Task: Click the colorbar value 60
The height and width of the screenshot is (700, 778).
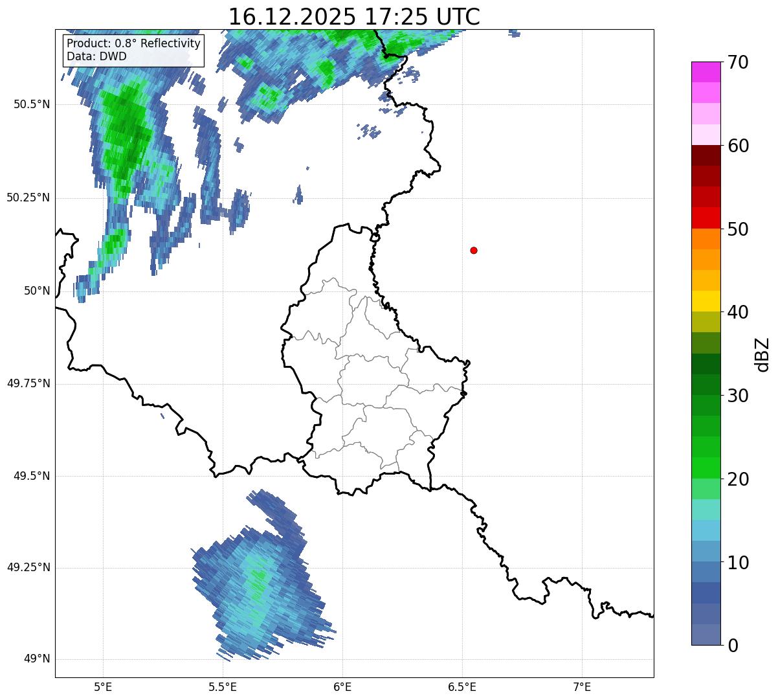Action: point(738,146)
